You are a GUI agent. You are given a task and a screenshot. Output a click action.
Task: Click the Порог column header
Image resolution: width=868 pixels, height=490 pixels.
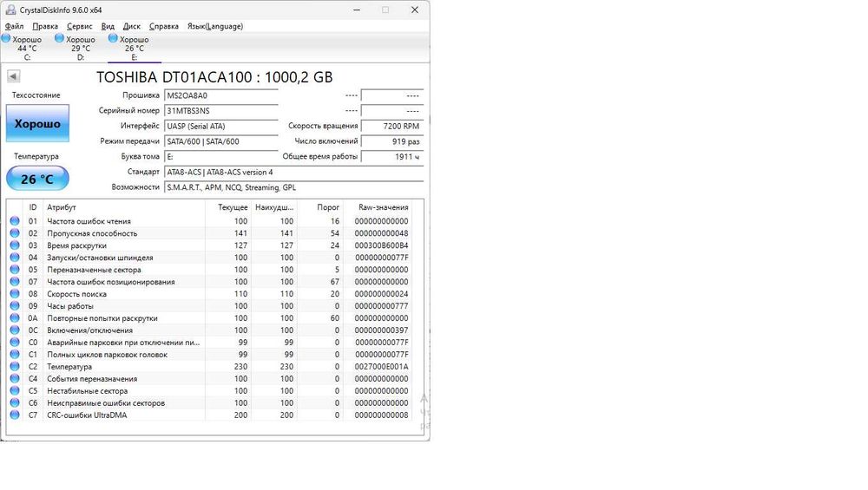tap(320, 207)
